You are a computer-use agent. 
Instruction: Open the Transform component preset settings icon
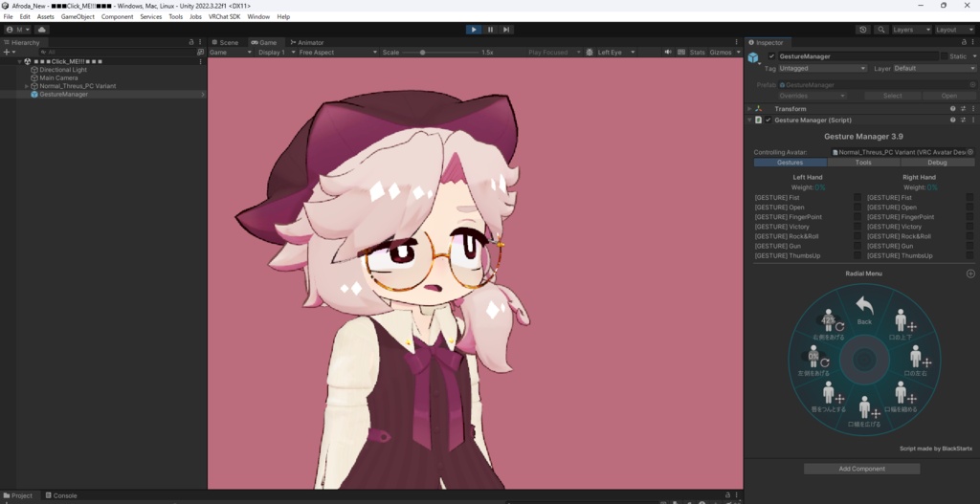point(963,109)
